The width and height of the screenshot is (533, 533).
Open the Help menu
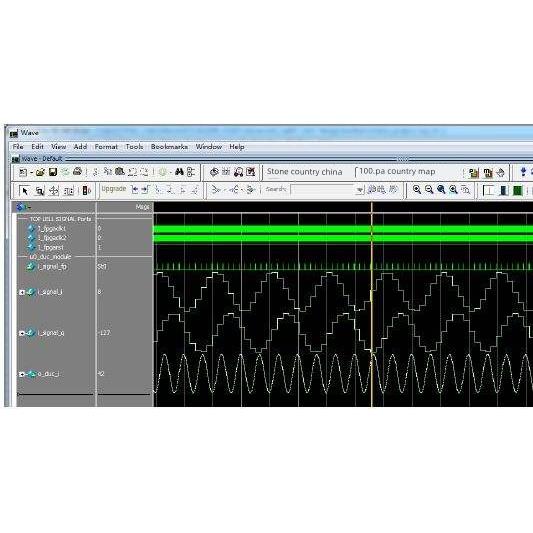click(237, 147)
